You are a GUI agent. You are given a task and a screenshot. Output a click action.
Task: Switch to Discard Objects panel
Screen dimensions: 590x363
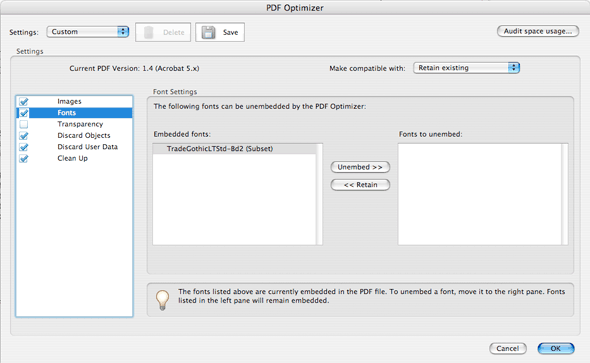[84, 135]
